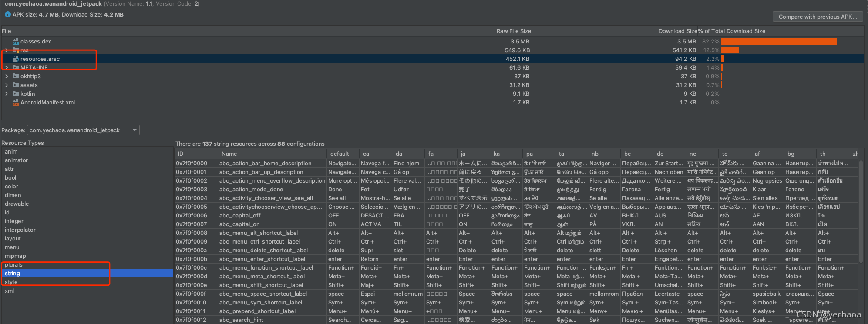The width and height of the screenshot is (868, 324).
Task: Select row abc_action_bar_home_description
Action: pyautogui.click(x=517, y=164)
